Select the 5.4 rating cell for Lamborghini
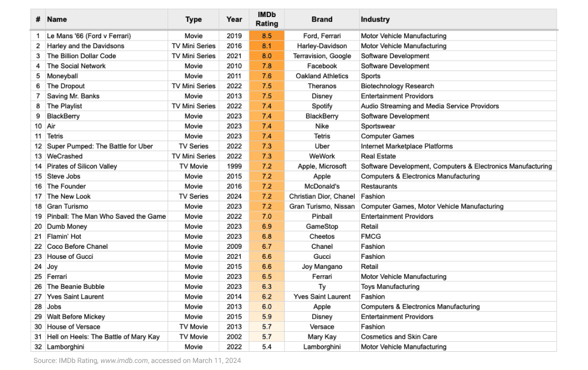588x370 pixels. 266,347
